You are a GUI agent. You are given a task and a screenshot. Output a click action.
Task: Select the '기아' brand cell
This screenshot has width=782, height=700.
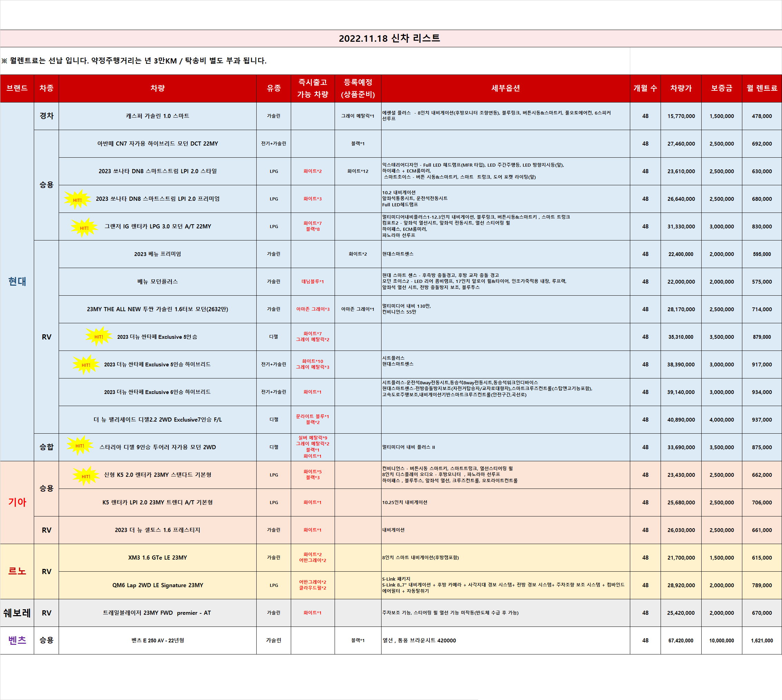[17, 502]
